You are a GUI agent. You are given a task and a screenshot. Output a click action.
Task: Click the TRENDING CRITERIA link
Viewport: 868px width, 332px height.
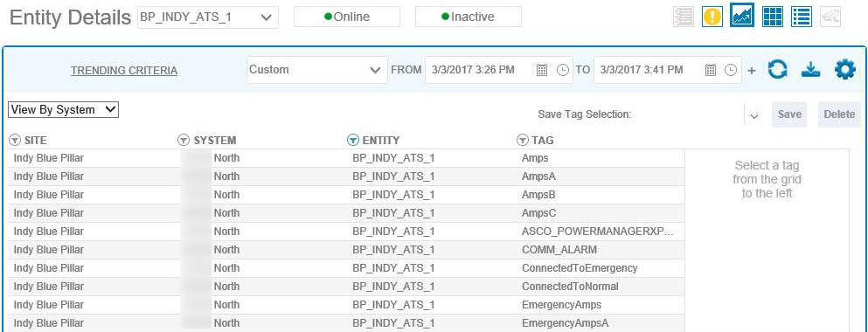tap(124, 71)
